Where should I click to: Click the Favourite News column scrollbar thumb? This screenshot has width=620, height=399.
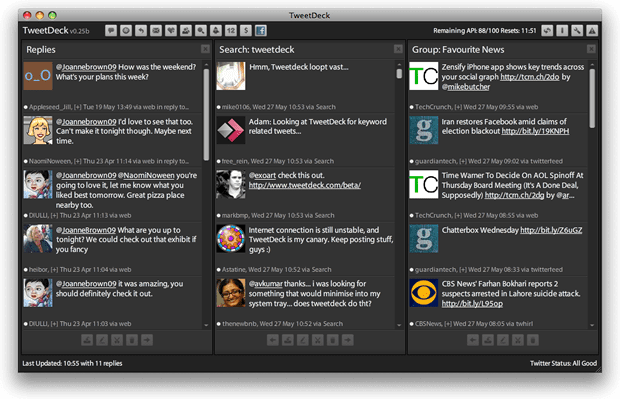[x=592, y=98]
